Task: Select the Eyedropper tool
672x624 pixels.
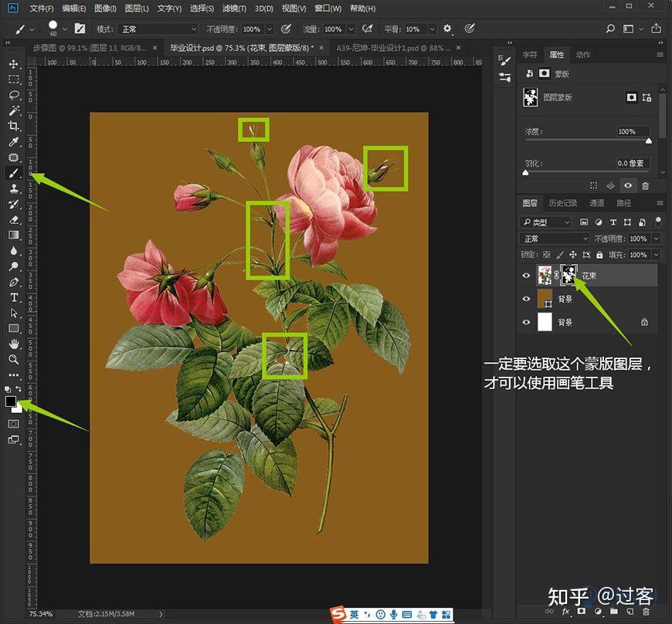Action: pyautogui.click(x=13, y=141)
